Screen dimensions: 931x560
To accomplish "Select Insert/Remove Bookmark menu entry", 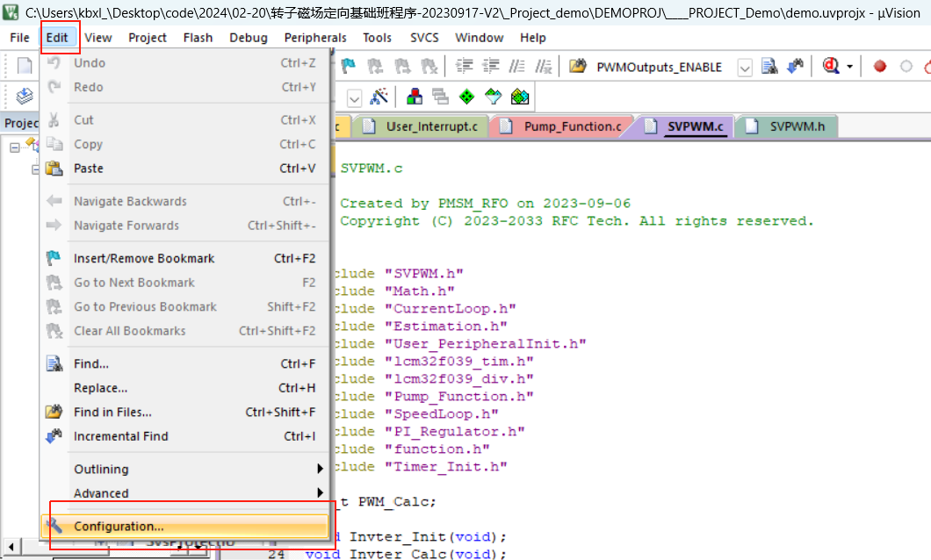I will coord(185,259).
